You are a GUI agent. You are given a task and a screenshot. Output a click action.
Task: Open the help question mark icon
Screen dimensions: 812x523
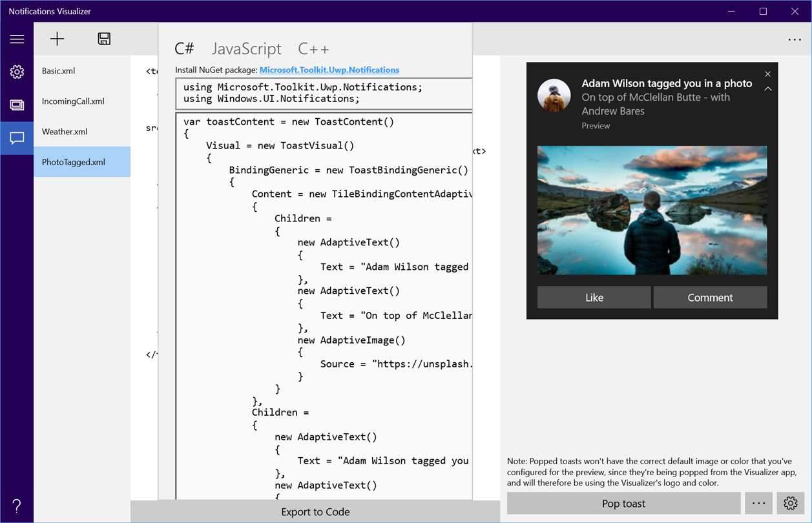[17, 506]
